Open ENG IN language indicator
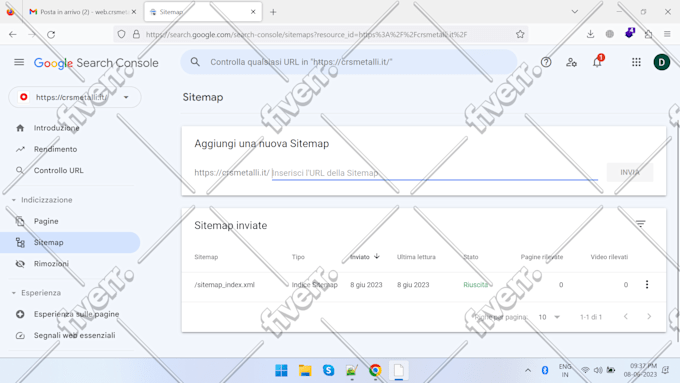The image size is (680, 383). click(x=565, y=370)
